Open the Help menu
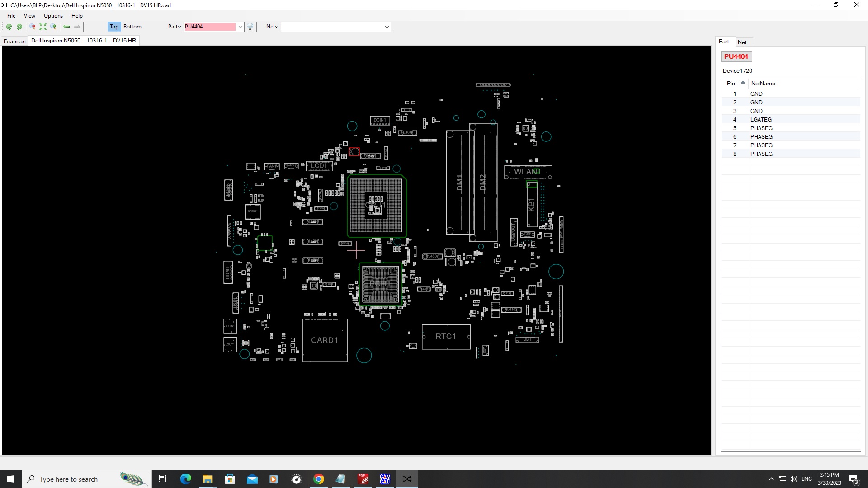Image resolution: width=868 pixels, height=488 pixels. [x=77, y=15]
